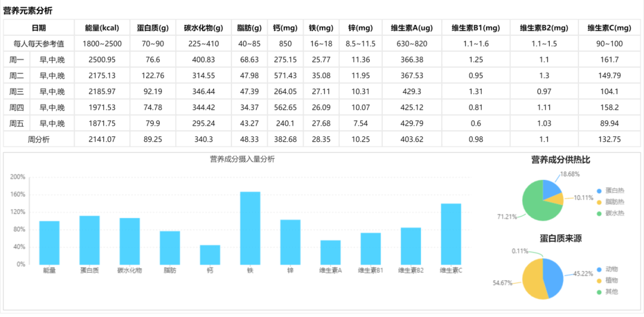Click the 维生素B2(mg) column header
Viewport: 644px width, 317px height.
tap(544, 28)
